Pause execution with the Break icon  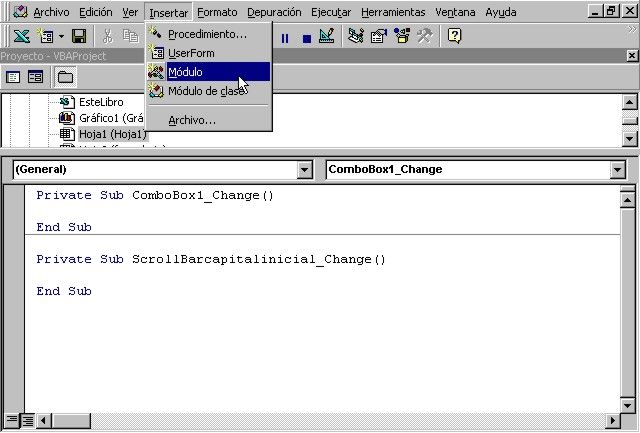tap(285, 38)
